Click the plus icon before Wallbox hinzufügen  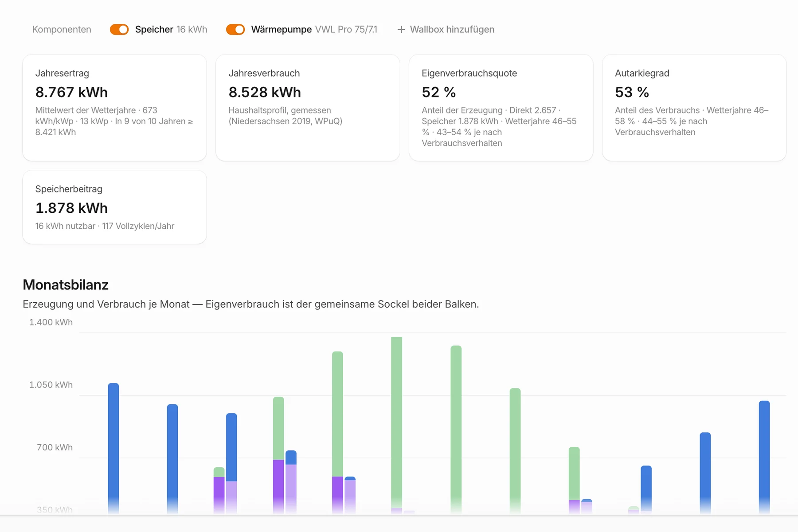[x=401, y=29]
